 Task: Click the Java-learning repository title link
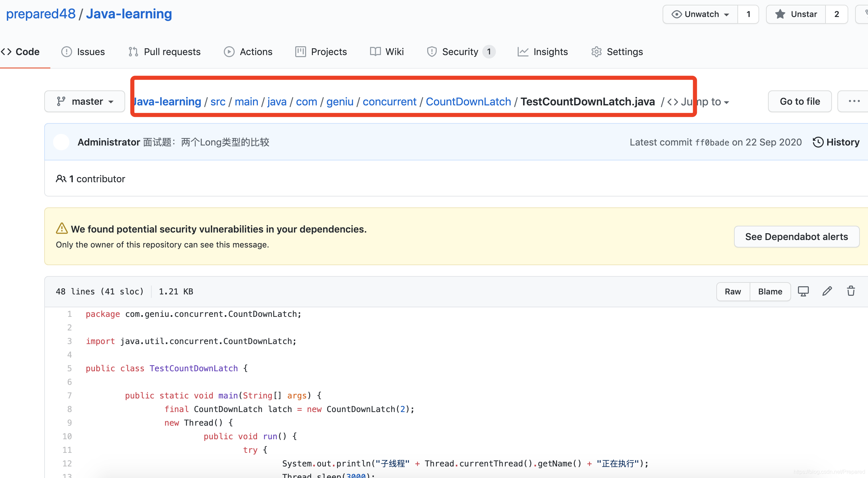(x=129, y=14)
